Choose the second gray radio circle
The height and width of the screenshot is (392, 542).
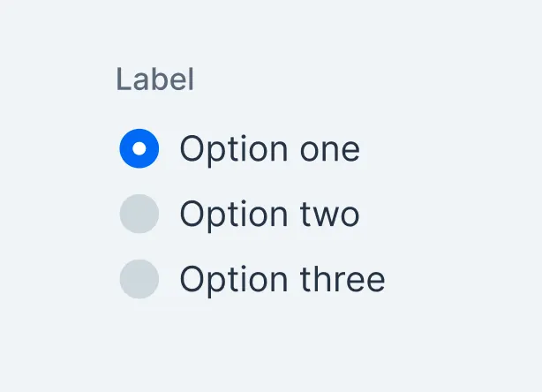point(139,214)
